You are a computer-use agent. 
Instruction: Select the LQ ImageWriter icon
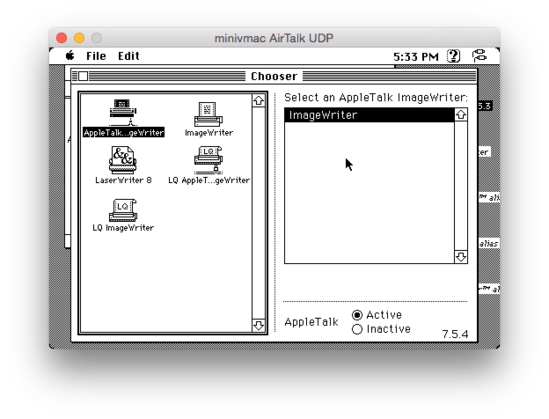[123, 215]
